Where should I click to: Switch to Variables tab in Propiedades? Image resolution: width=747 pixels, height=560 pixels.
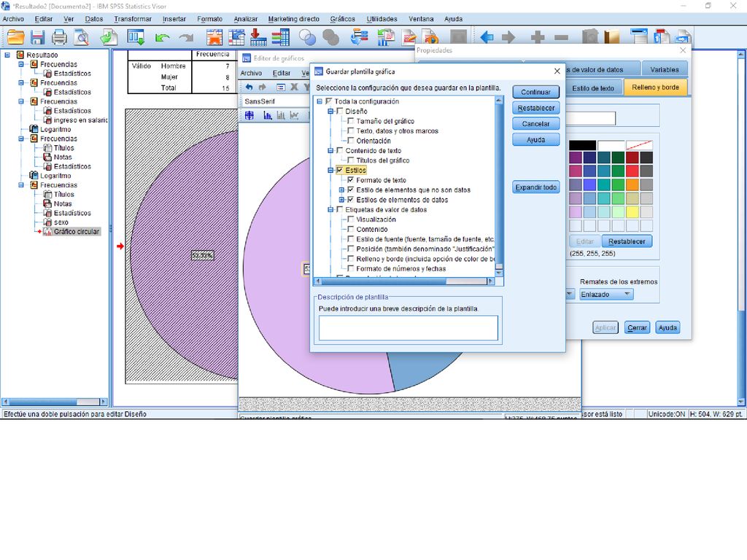(665, 69)
